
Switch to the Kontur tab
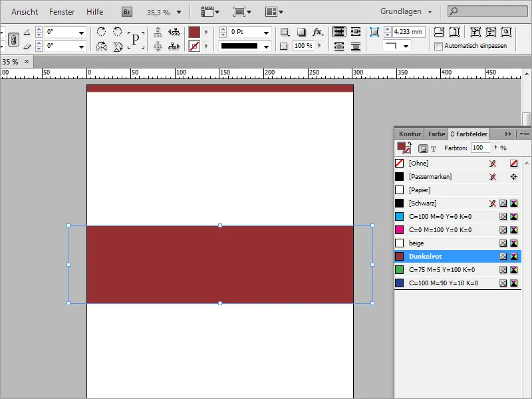click(410, 134)
